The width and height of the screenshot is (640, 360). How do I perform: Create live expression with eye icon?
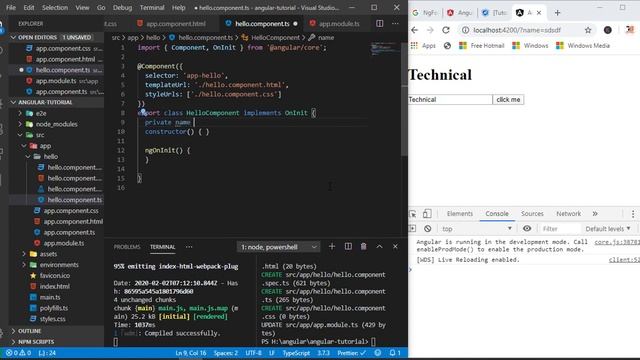(x=527, y=229)
